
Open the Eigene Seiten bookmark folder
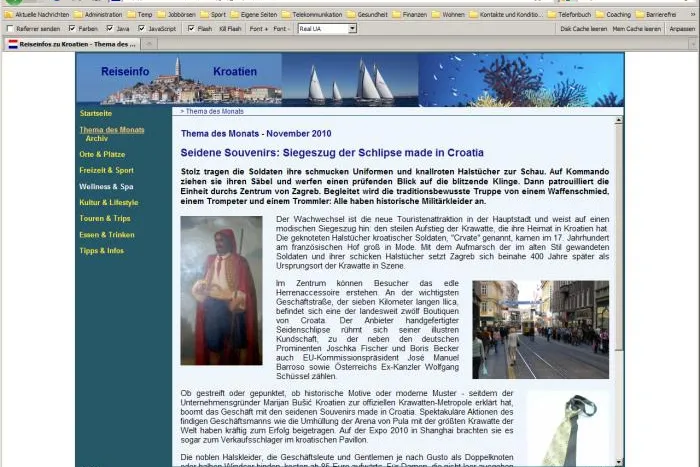pyautogui.click(x=254, y=14)
